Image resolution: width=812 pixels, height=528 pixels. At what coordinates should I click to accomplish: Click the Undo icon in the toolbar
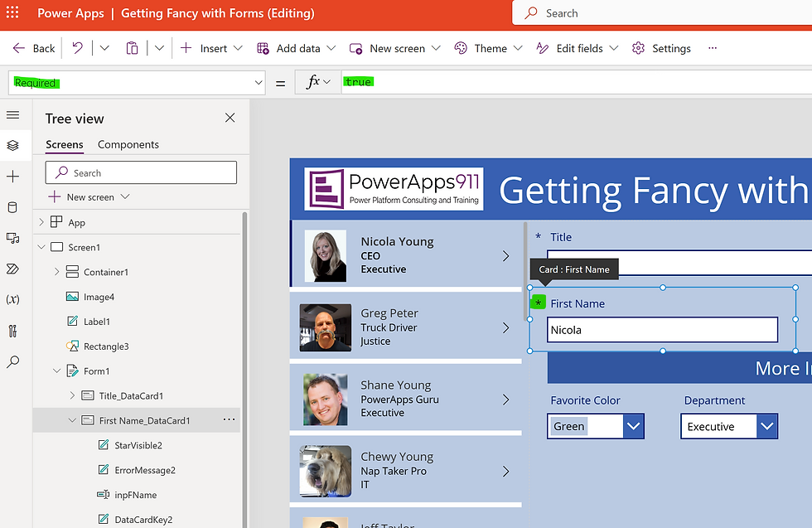click(77, 48)
